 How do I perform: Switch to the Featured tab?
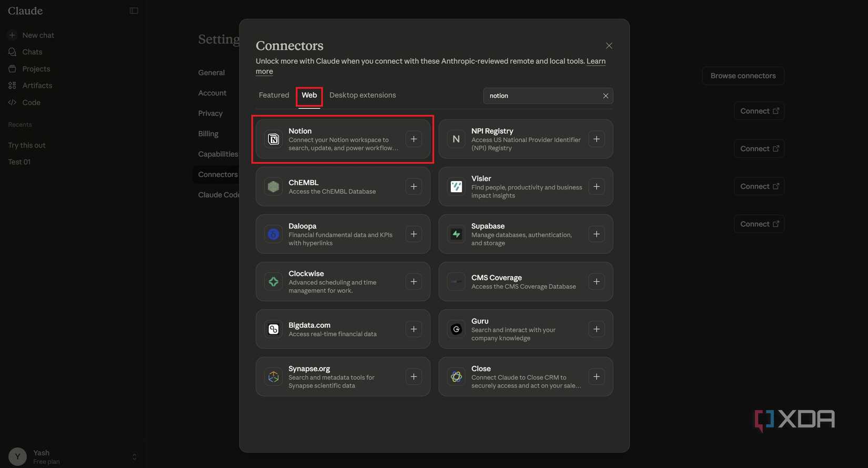coord(274,95)
